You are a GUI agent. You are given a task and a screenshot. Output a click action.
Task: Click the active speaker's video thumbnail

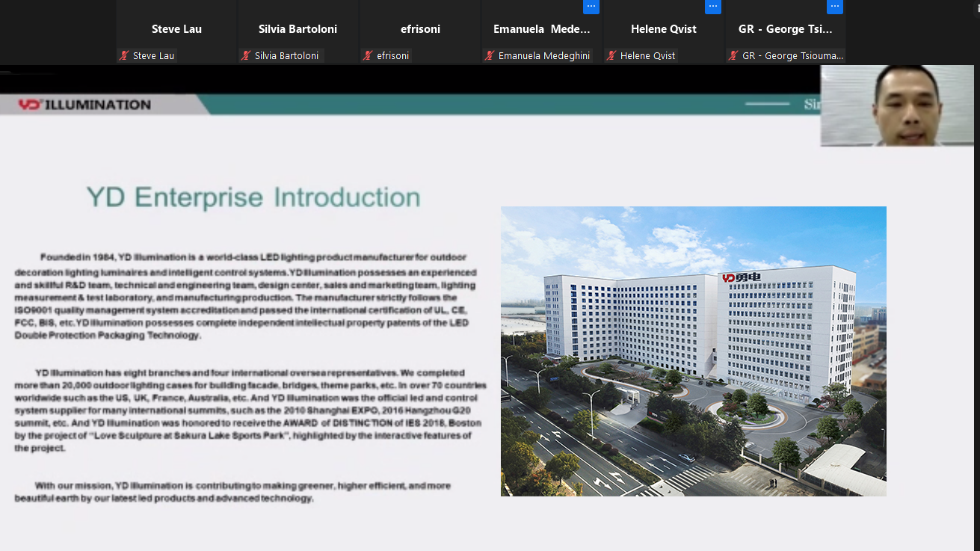(x=897, y=105)
